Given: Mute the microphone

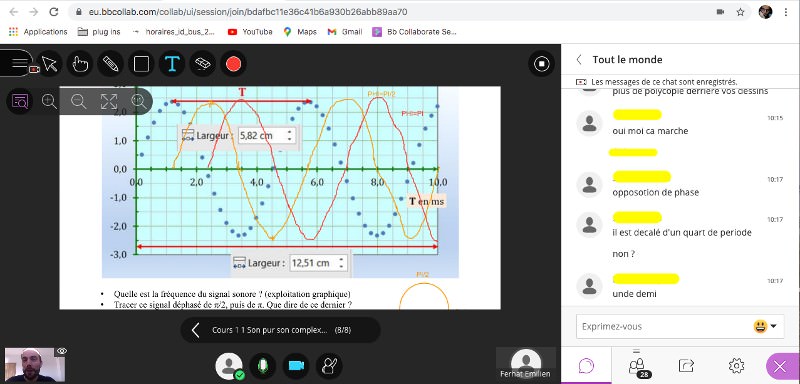Looking at the screenshot, I should pos(263,366).
